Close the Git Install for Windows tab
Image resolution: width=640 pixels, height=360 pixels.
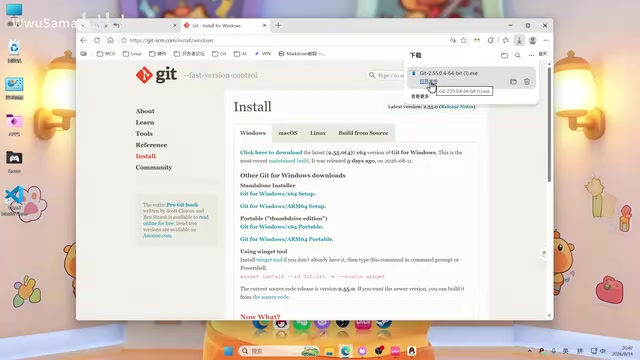pos(264,25)
